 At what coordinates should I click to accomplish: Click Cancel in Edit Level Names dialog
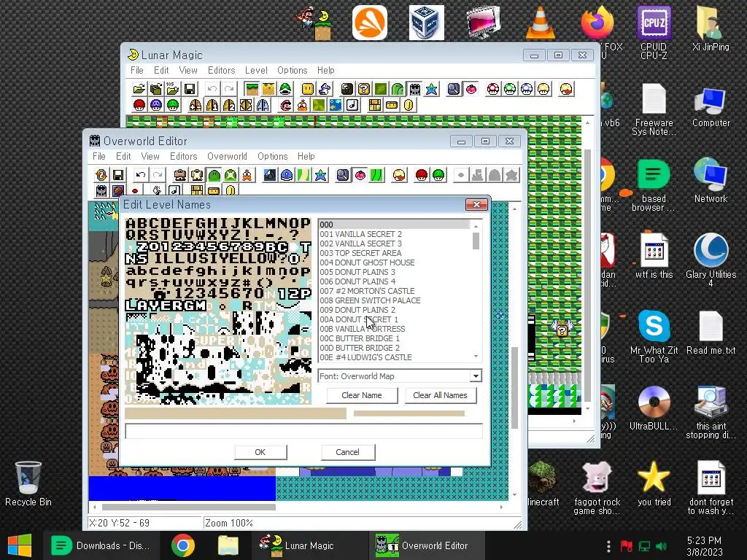[347, 452]
